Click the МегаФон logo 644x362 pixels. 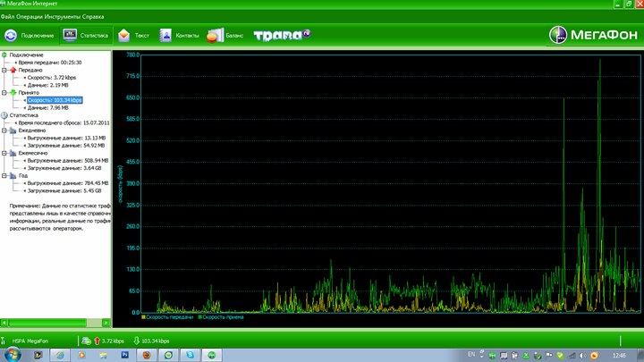[x=593, y=35]
